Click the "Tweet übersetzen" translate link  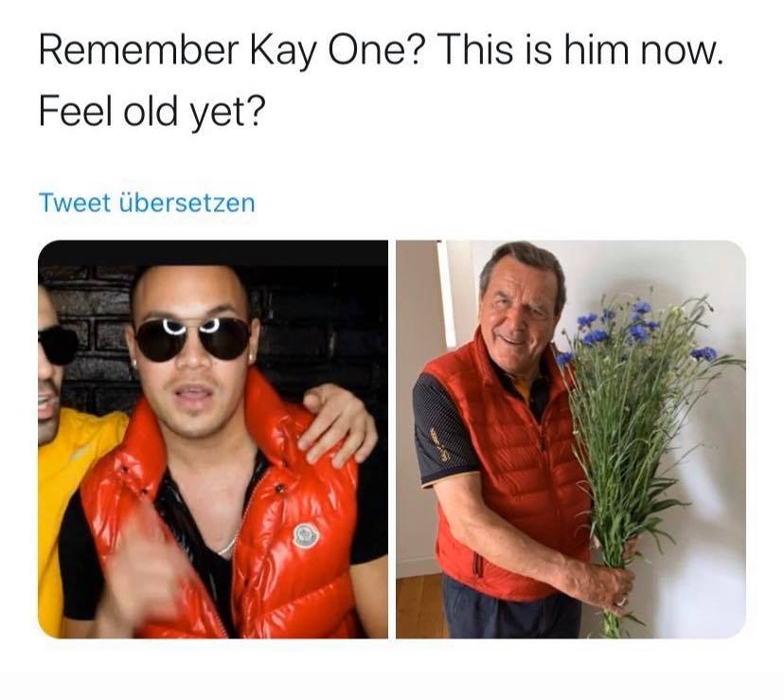(147, 203)
